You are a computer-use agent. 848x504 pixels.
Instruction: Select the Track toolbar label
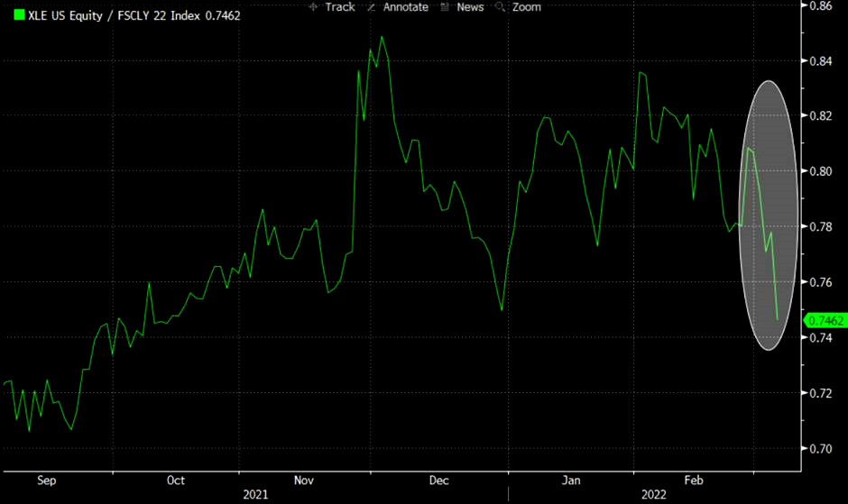pyautogui.click(x=340, y=7)
